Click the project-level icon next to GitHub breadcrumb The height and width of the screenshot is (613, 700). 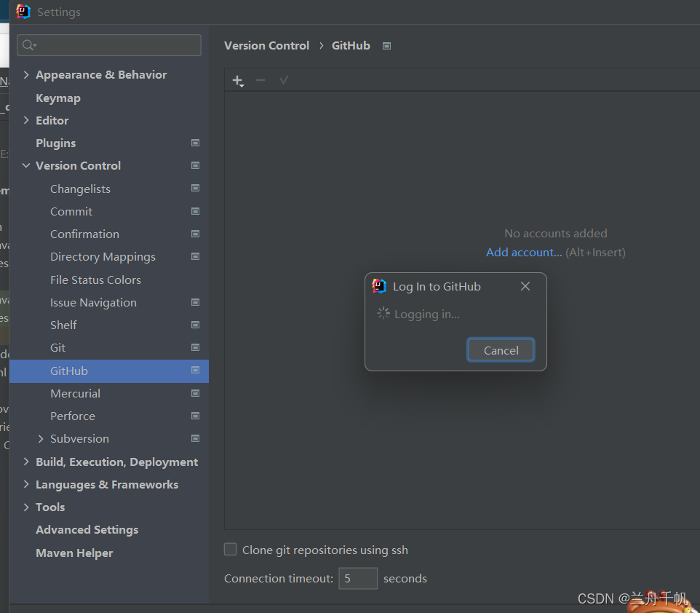[386, 46]
